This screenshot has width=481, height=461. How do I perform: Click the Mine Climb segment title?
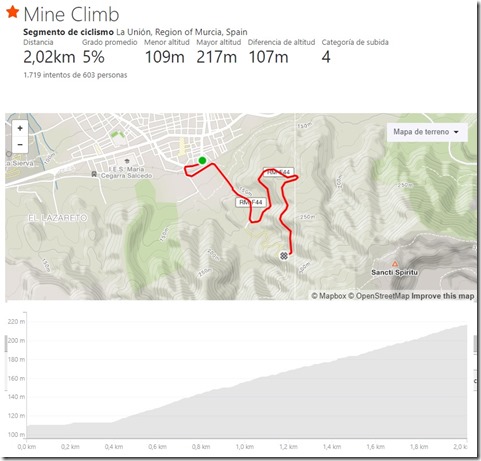(71, 14)
